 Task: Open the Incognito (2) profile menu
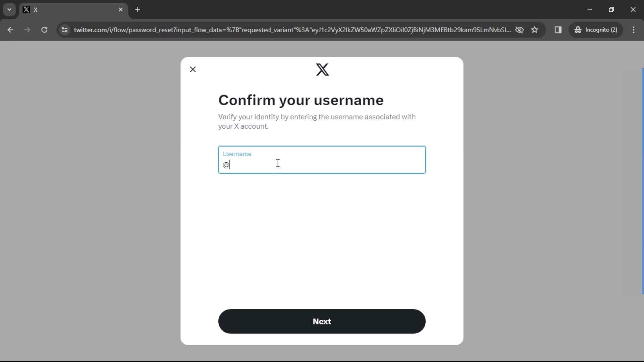click(x=596, y=30)
